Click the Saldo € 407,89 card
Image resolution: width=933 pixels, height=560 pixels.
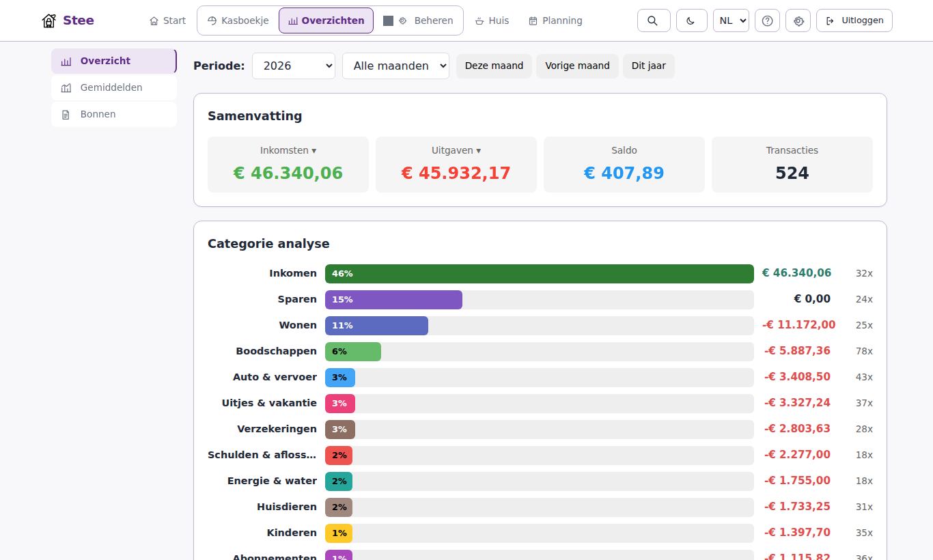click(x=624, y=165)
